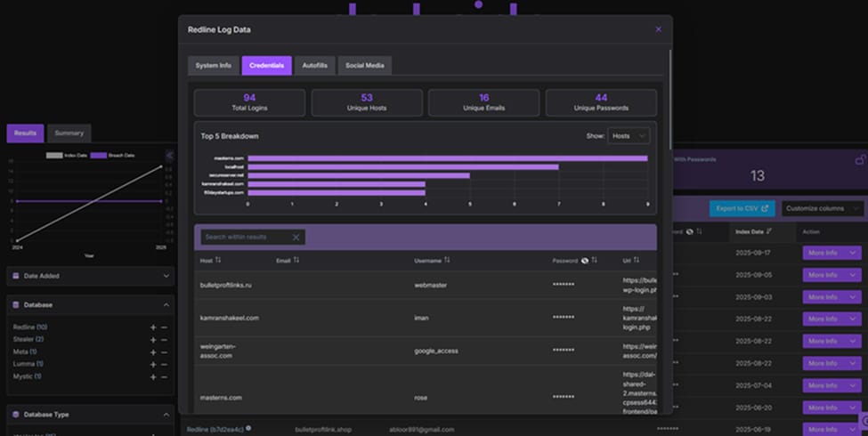
Task: Include the Redline database with plus icon
Action: pyautogui.click(x=153, y=327)
